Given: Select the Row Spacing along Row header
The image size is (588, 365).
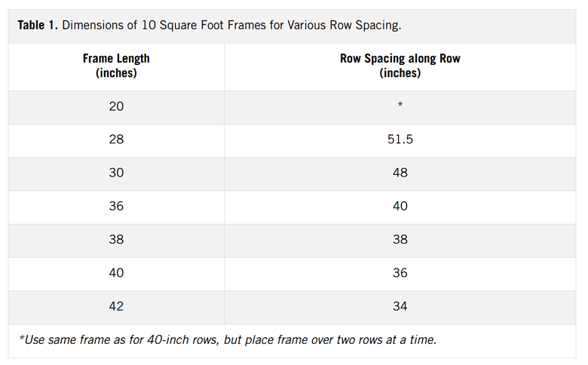Looking at the screenshot, I should pos(400,66).
